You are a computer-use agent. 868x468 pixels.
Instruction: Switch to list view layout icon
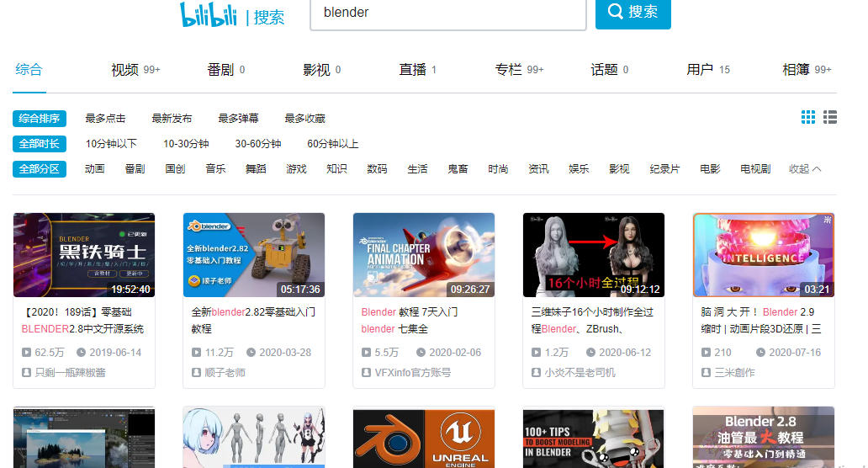[830, 117]
